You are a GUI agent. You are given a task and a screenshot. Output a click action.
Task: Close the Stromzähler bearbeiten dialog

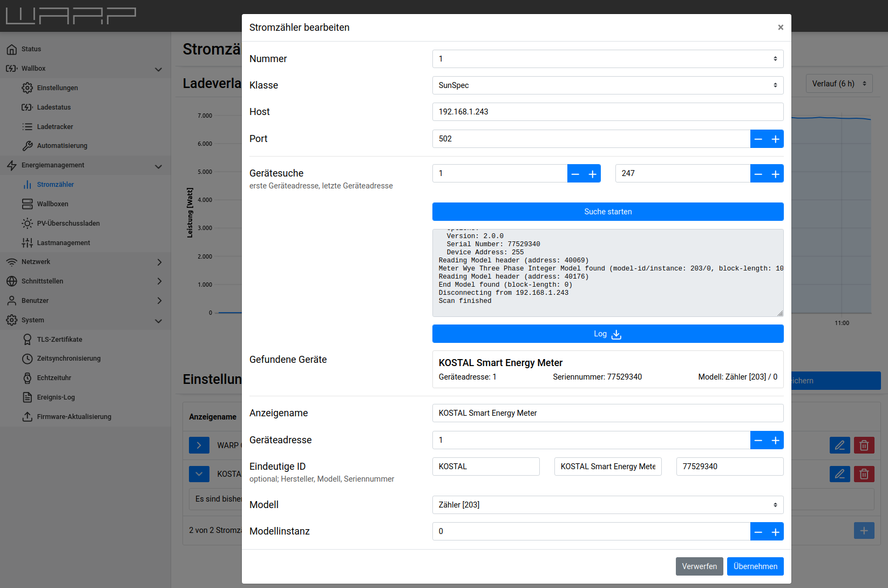coord(780,28)
